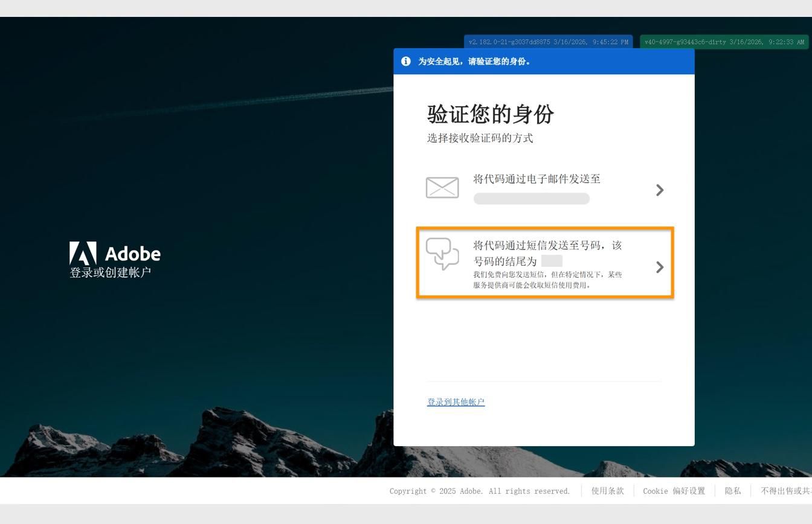Open the 隐私 footer link
812x524 pixels.
[732, 491]
